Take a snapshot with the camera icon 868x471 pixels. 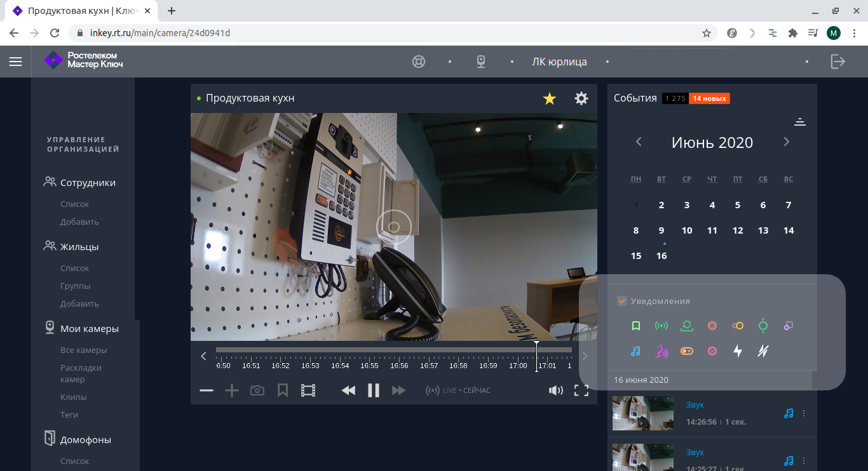pyautogui.click(x=257, y=390)
